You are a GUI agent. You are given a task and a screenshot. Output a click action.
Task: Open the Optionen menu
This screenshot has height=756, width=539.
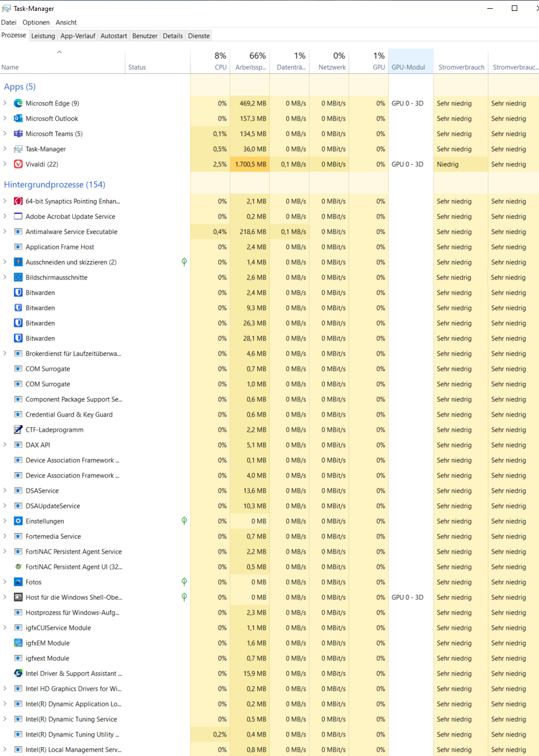[36, 22]
